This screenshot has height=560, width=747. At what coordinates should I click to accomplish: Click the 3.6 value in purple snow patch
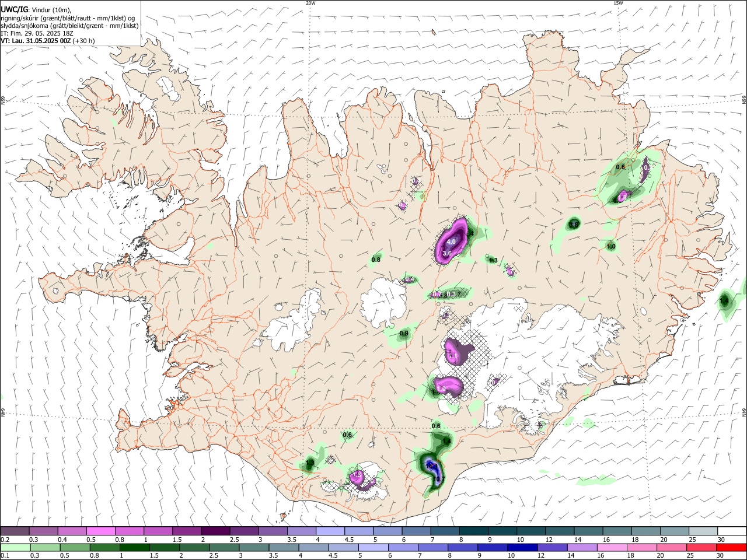pos(447,253)
